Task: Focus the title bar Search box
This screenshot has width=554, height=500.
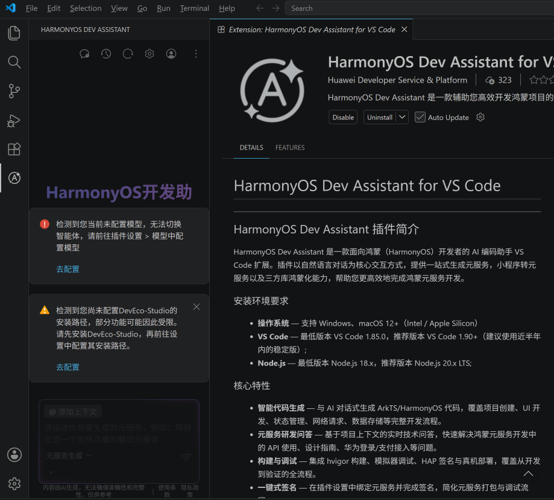Action: click(419, 8)
